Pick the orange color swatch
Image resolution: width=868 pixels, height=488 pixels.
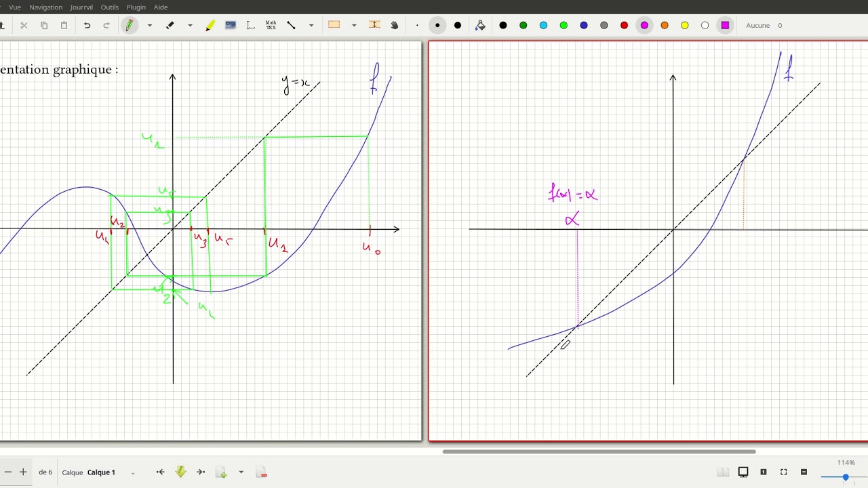[665, 25]
